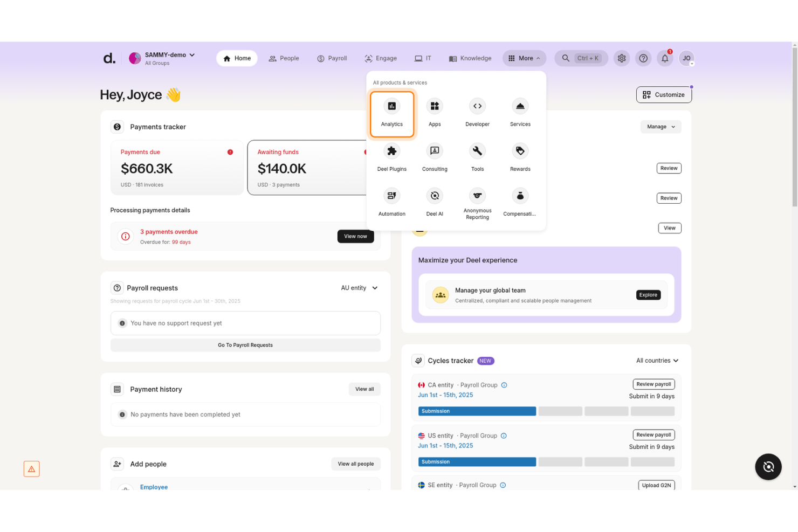Open the IT navigation tab

coord(423,58)
